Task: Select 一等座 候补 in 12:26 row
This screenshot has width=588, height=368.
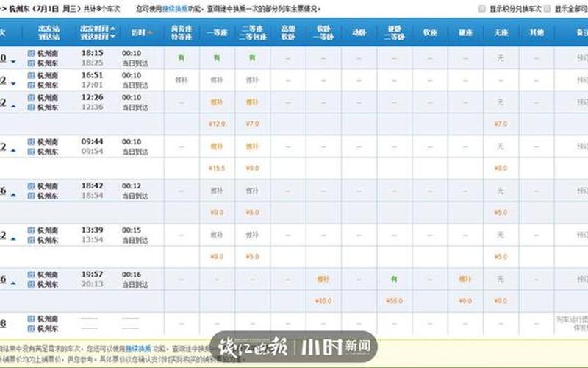Action: click(217, 102)
